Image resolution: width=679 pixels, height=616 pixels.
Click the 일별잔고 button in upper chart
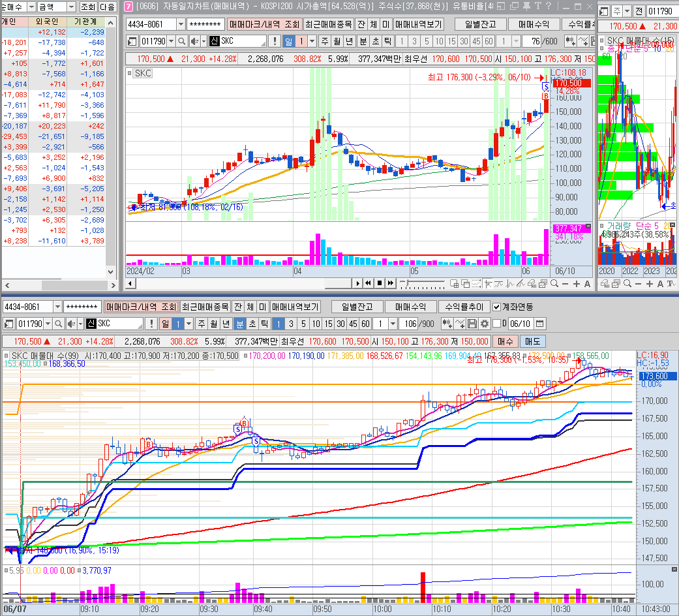pos(480,24)
